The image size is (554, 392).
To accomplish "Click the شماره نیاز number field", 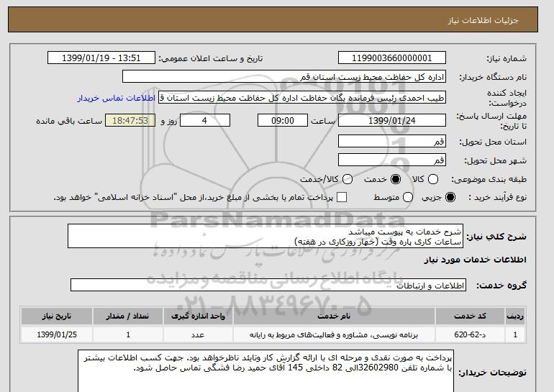I will [x=392, y=58].
